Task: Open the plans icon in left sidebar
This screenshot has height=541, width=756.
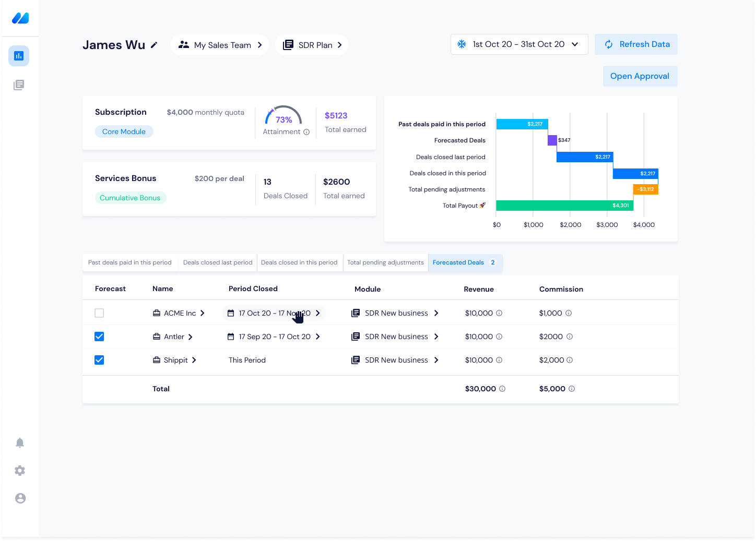Action: tap(19, 85)
